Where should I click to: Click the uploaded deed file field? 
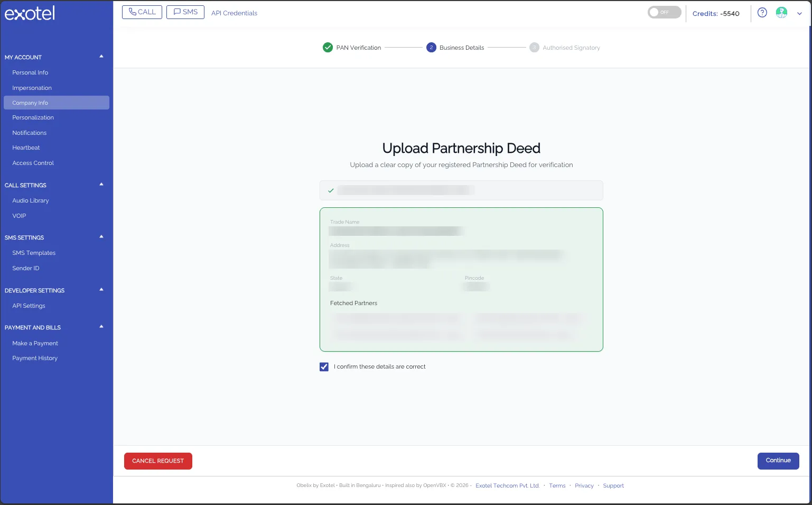(x=461, y=190)
